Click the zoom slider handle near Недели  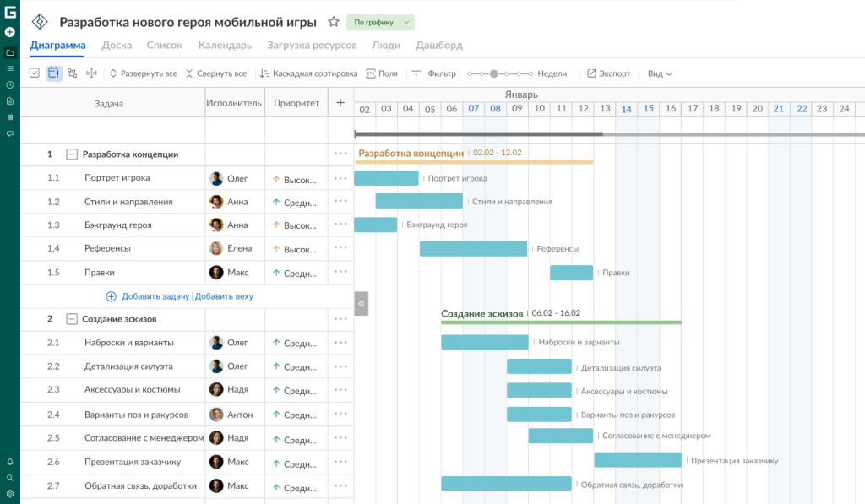point(493,73)
